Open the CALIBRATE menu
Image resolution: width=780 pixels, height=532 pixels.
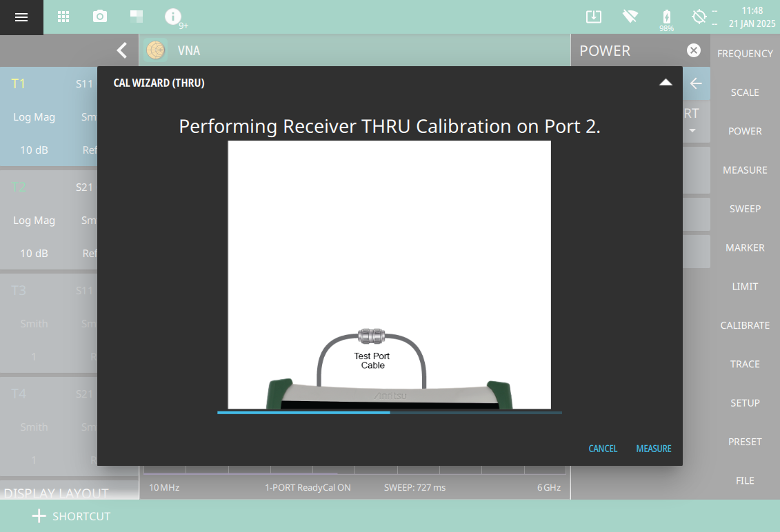pyautogui.click(x=745, y=325)
